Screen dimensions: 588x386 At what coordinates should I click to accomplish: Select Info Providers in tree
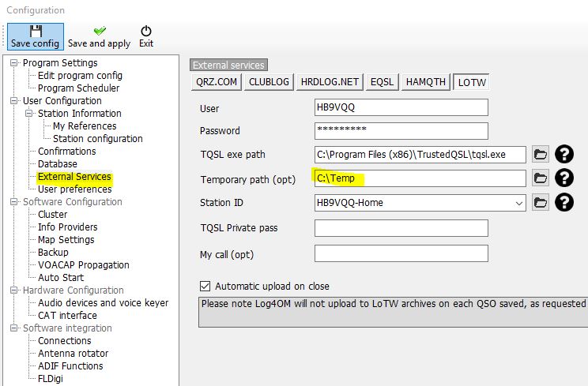click(67, 227)
